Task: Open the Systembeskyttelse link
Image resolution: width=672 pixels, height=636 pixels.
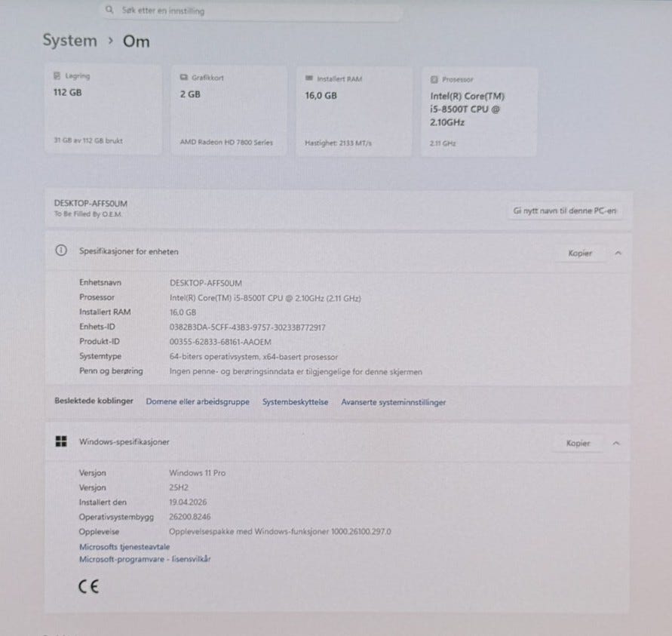Action: [296, 402]
